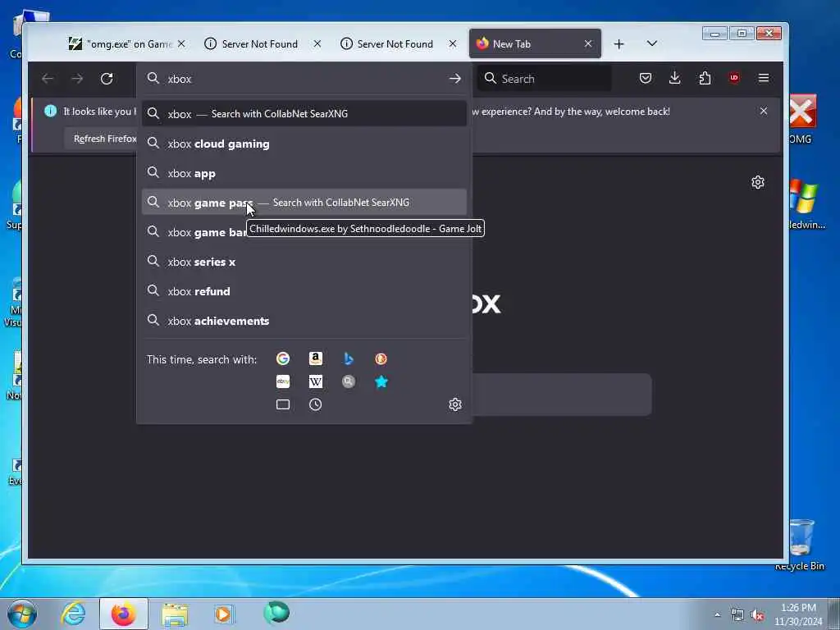
Task: Open the Pocket save icon
Action: pos(646,78)
